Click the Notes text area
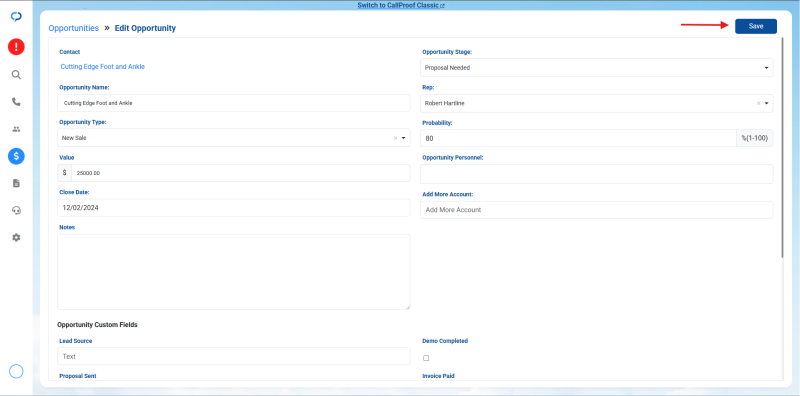Viewport: 800px width, 396px height. (234, 272)
